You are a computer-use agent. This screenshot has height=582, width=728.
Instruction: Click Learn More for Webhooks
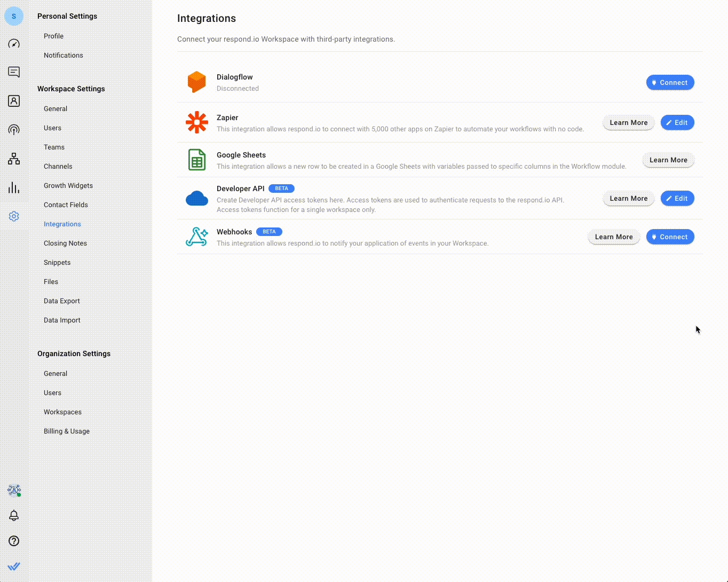pyautogui.click(x=613, y=237)
